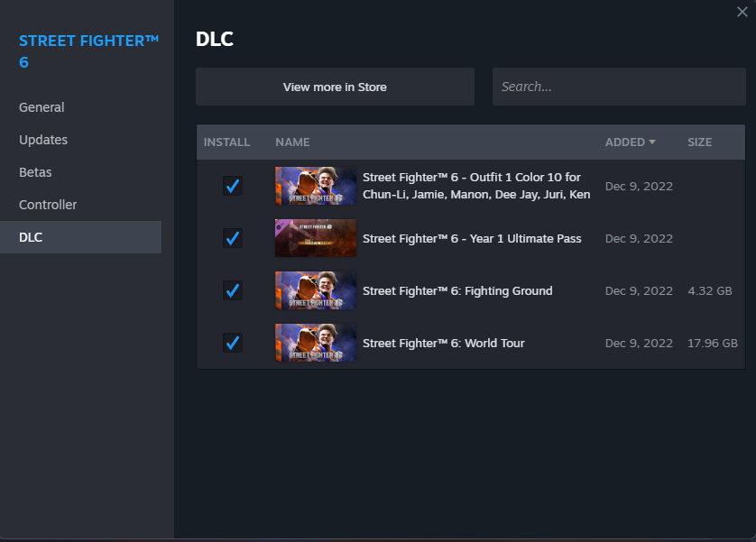
Task: Toggle World Tour install checkbox
Action: 233,343
